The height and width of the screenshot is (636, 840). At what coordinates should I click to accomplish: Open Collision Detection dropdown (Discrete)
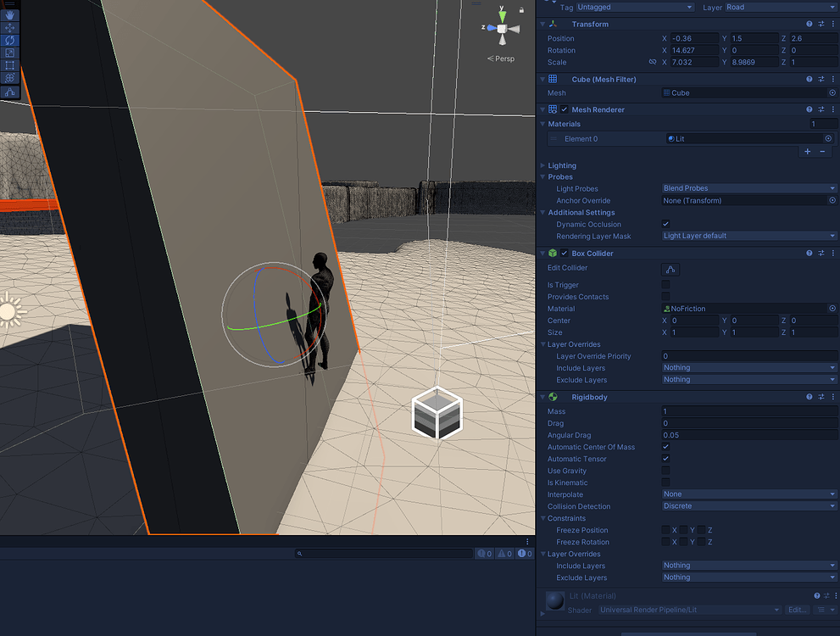pyautogui.click(x=749, y=505)
